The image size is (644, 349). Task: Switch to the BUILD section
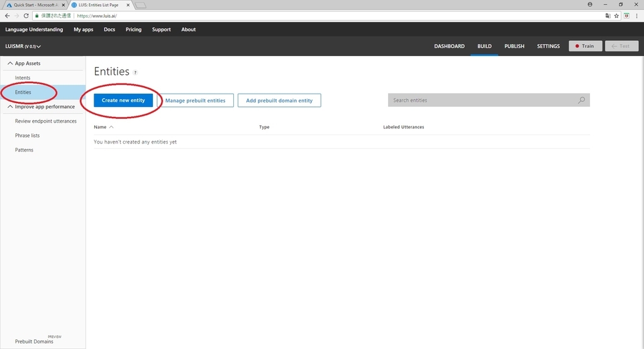pos(484,47)
